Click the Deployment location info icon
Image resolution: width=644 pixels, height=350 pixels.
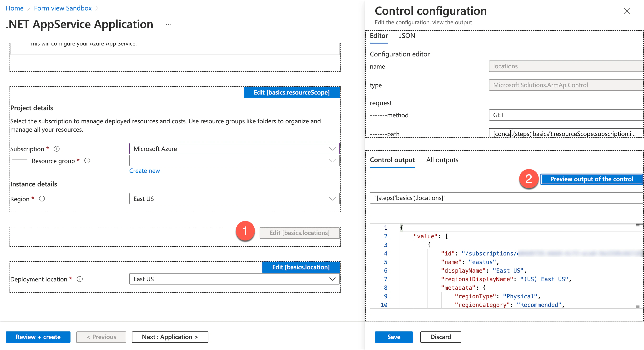[x=80, y=279]
